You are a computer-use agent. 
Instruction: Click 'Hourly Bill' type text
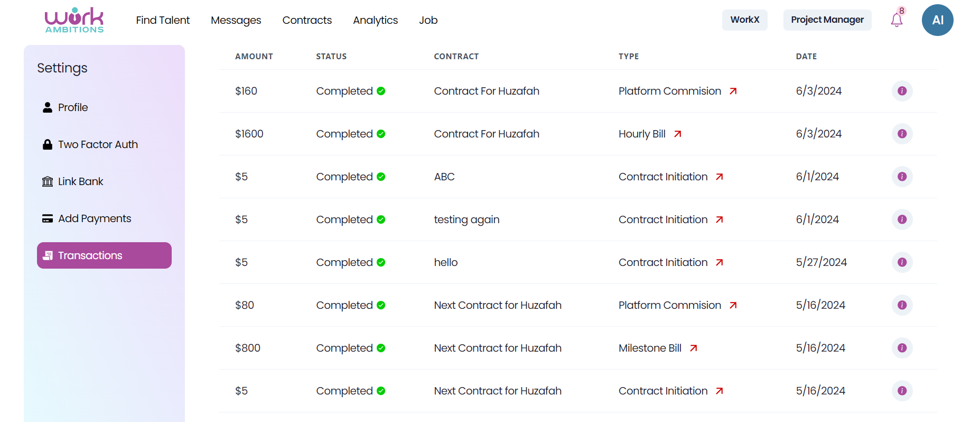(642, 134)
